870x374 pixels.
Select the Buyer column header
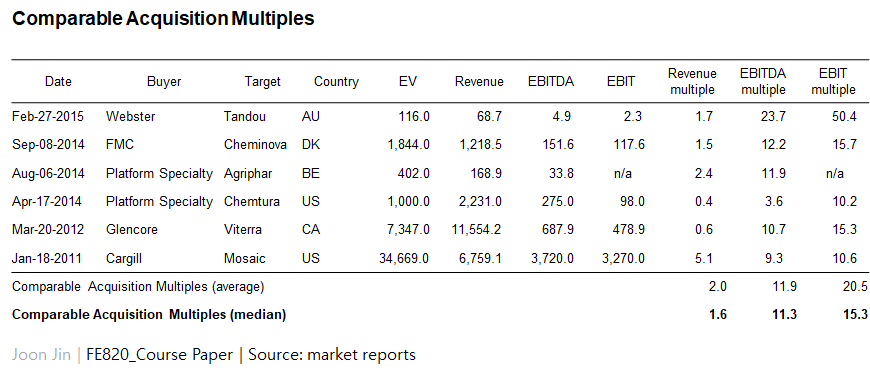(164, 82)
